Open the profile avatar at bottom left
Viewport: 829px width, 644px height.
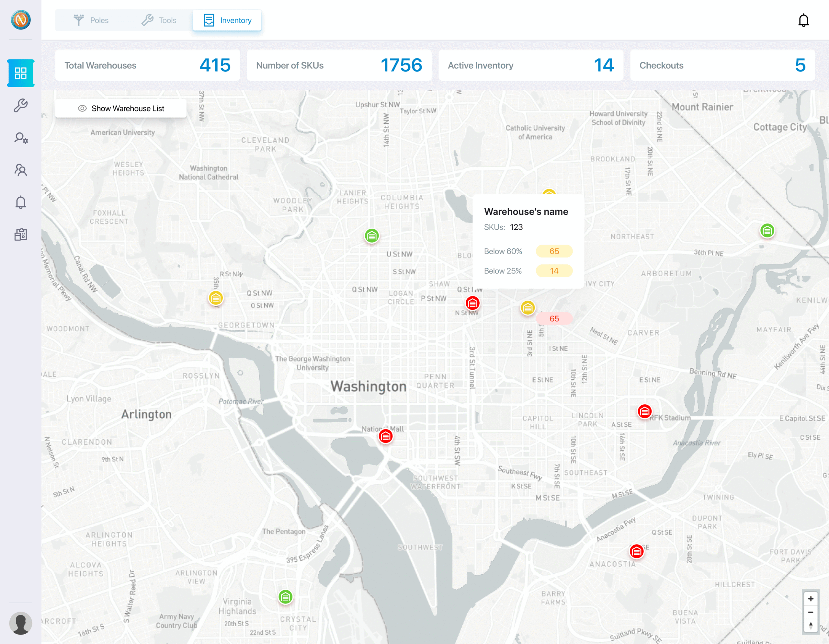click(x=21, y=623)
